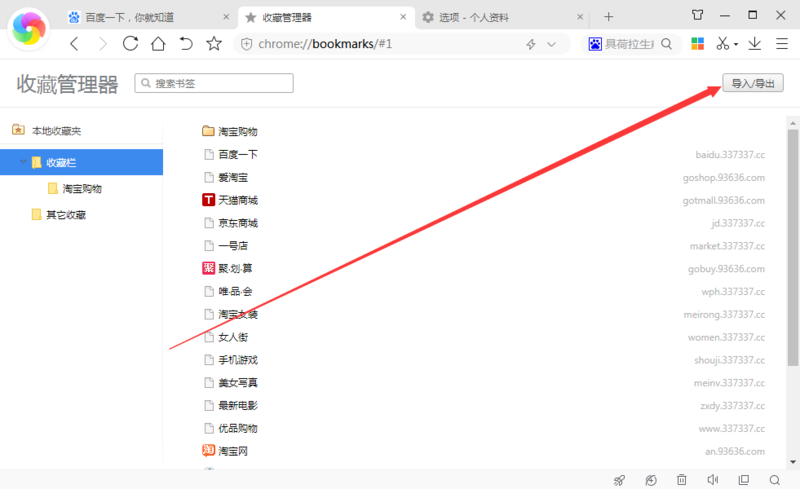Select 淘宝购物 folder in sidebar tree
Image resolution: width=800 pixels, height=489 pixels.
click(82, 189)
